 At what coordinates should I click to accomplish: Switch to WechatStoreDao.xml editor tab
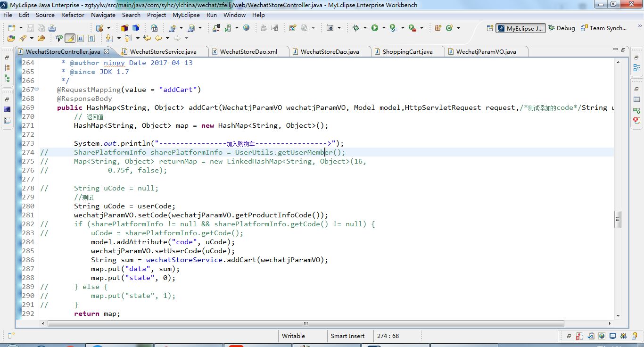248,51
